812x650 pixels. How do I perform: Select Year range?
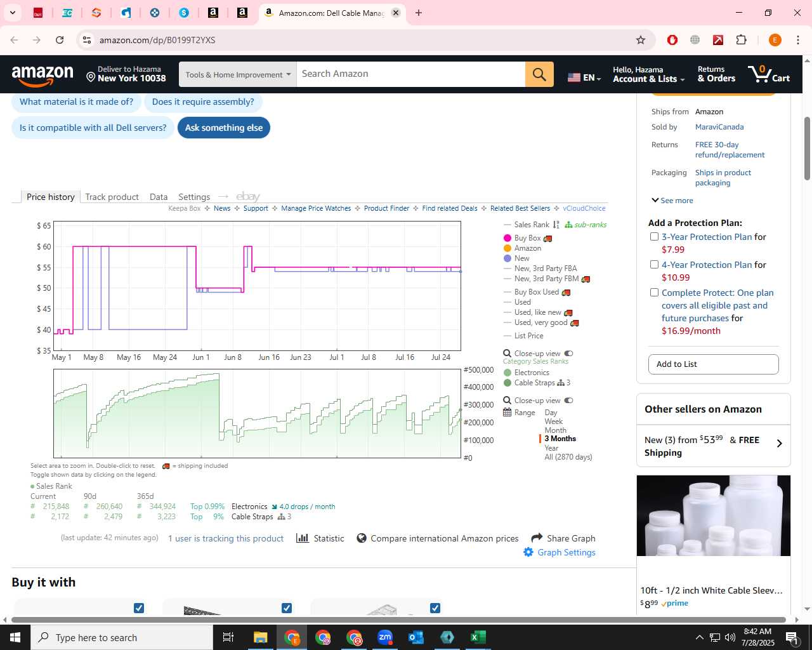point(551,448)
